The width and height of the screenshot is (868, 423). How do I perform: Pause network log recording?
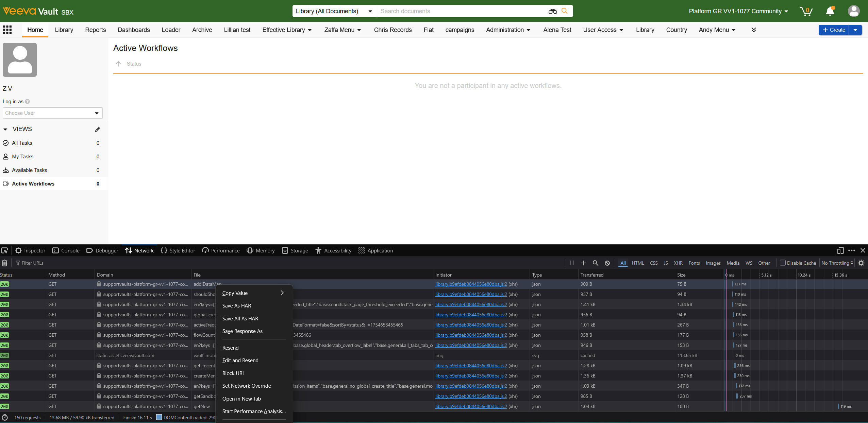pos(571,263)
